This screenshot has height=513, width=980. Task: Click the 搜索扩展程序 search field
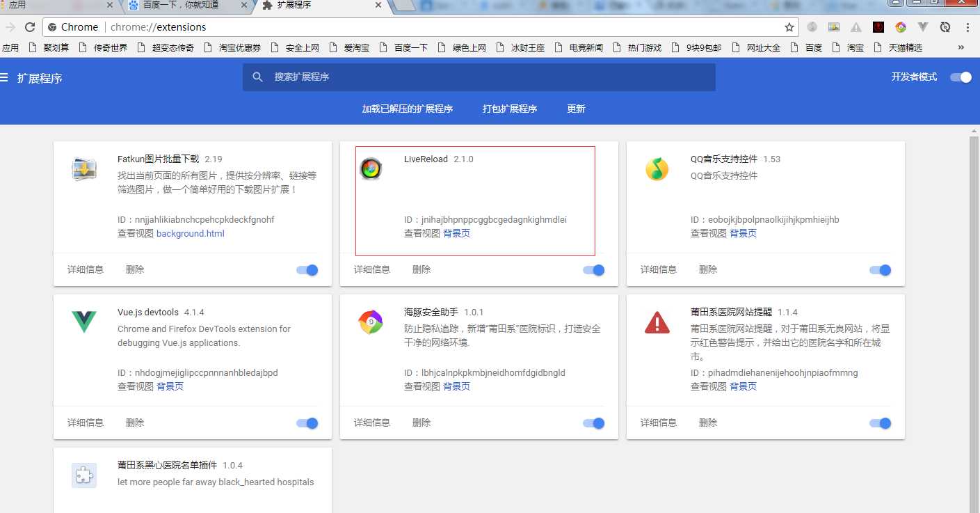[479, 77]
